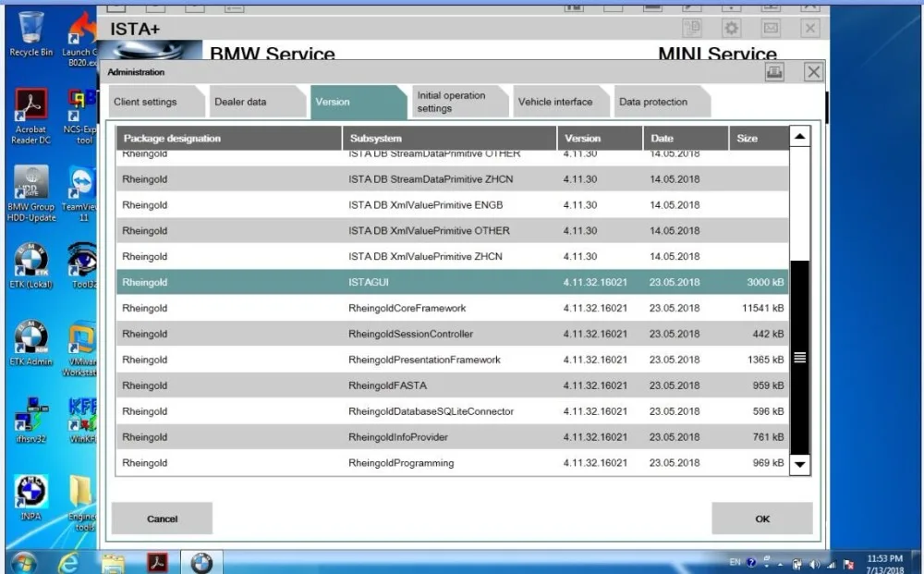Click the scrollbar up arrow in version list
Screen dimensions: 924x574
799,136
